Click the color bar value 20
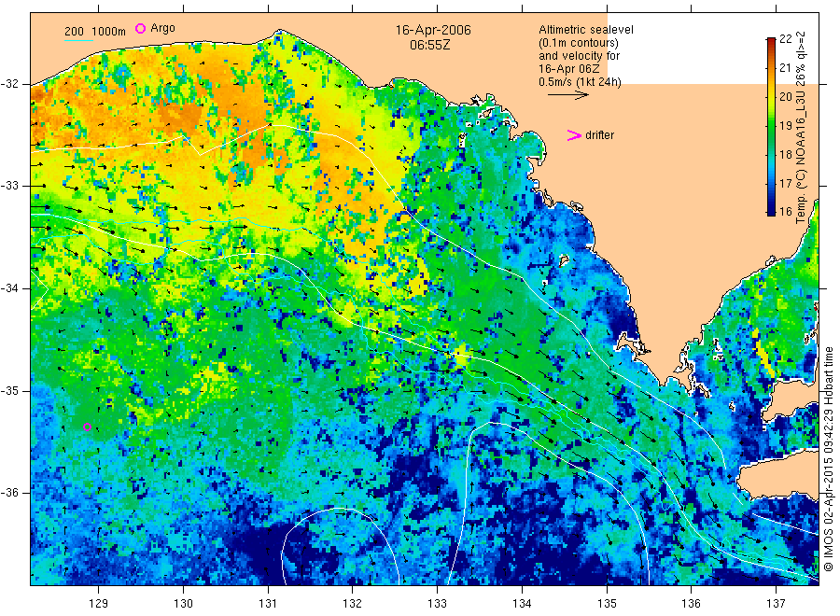Screen dimensions: 840x616 point(785,96)
